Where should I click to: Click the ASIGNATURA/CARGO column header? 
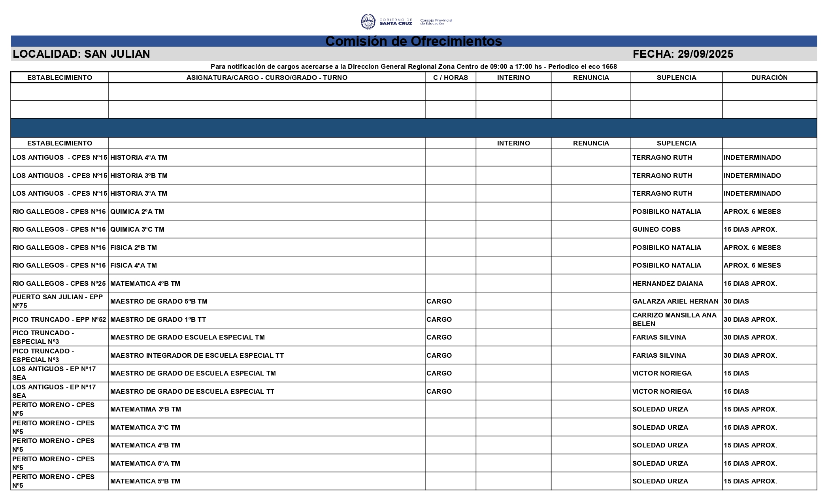click(267, 77)
